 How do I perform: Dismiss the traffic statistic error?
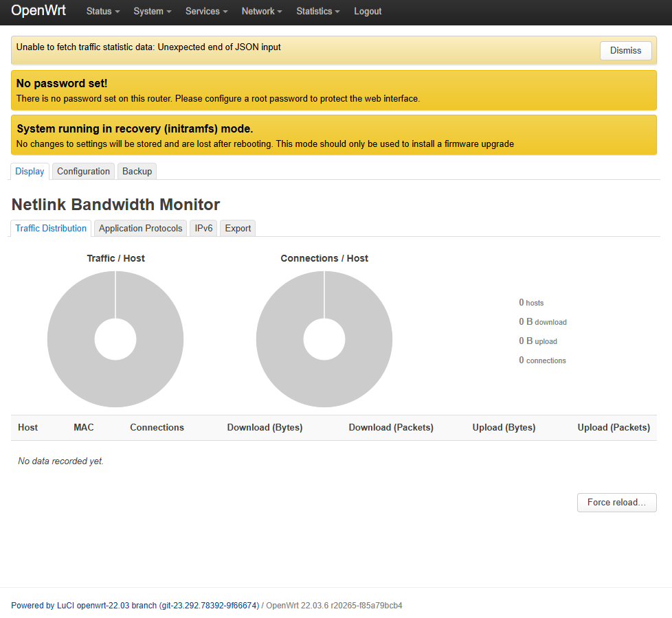pos(625,50)
